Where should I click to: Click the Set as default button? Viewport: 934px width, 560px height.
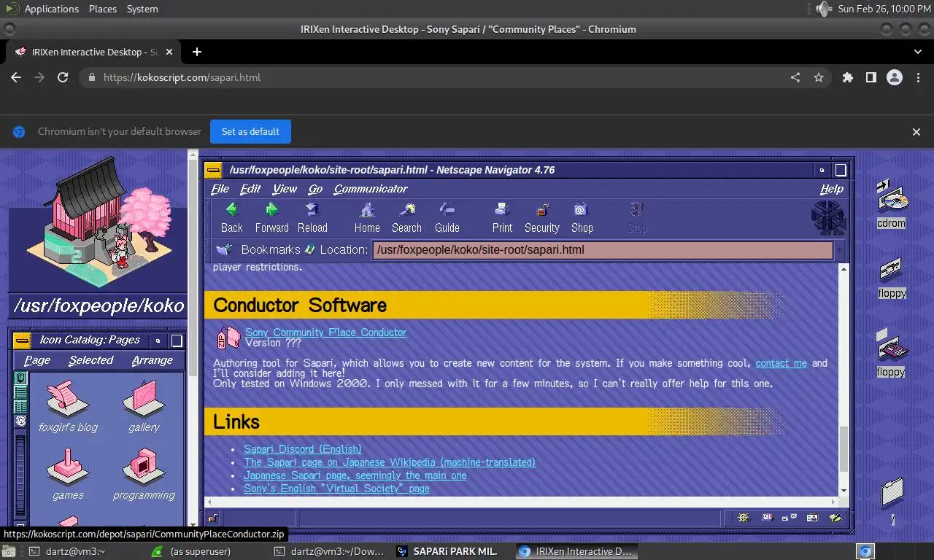250,132
